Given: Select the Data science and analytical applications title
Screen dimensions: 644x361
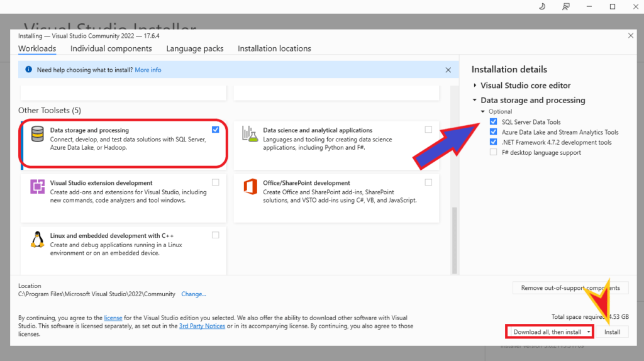Looking at the screenshot, I should pos(318,130).
